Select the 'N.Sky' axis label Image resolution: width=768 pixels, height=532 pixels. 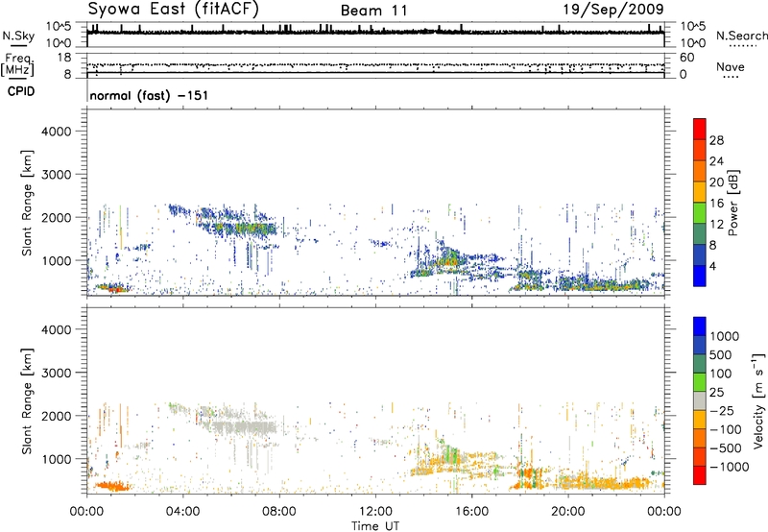(18, 36)
